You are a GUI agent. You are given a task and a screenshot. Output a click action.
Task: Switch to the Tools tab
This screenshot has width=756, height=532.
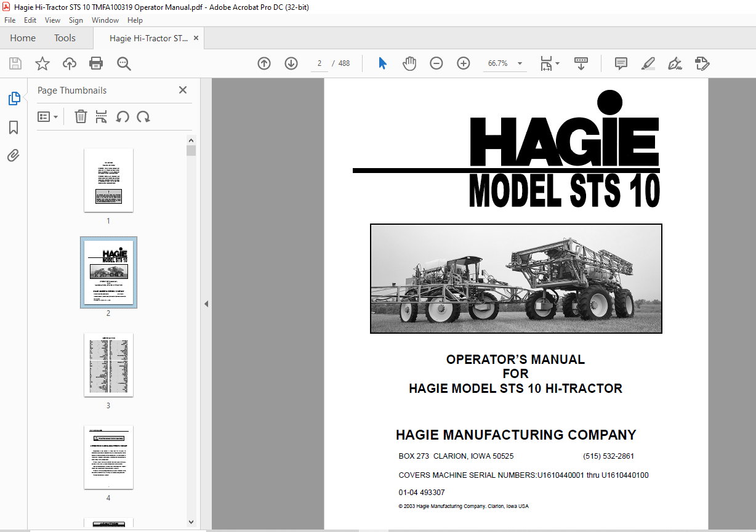click(65, 38)
